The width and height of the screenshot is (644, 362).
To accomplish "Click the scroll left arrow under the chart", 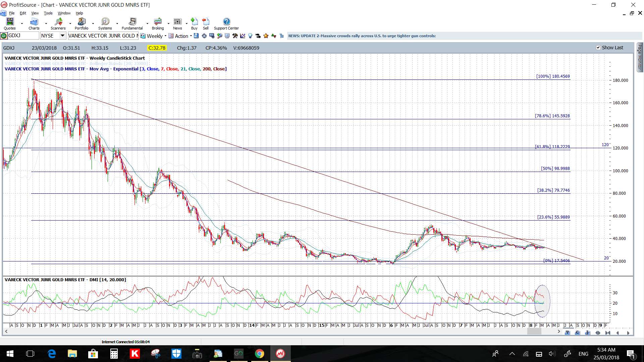I will (6, 331).
